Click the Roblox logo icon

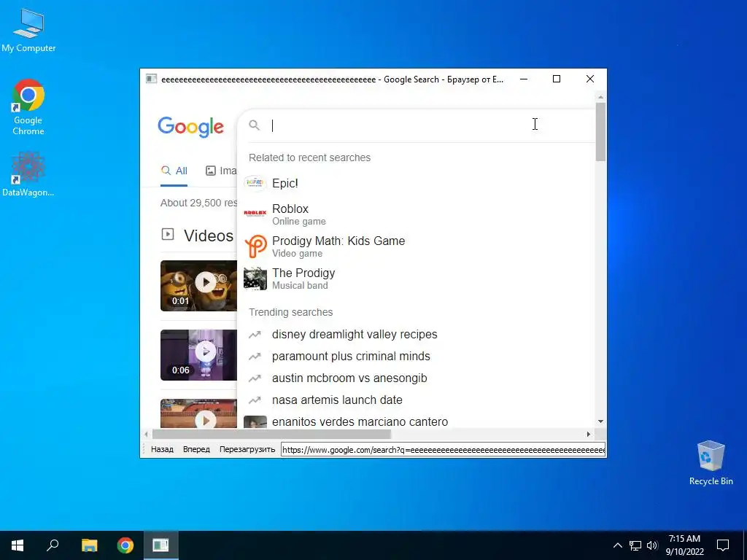click(x=255, y=213)
